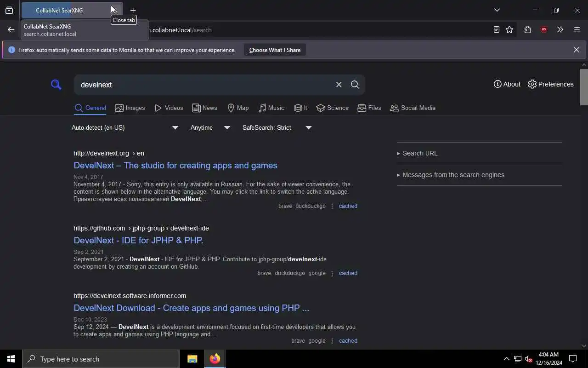The image size is (588, 368).
Task: Dismiss the Firefox data notification bar
Action: click(x=576, y=50)
